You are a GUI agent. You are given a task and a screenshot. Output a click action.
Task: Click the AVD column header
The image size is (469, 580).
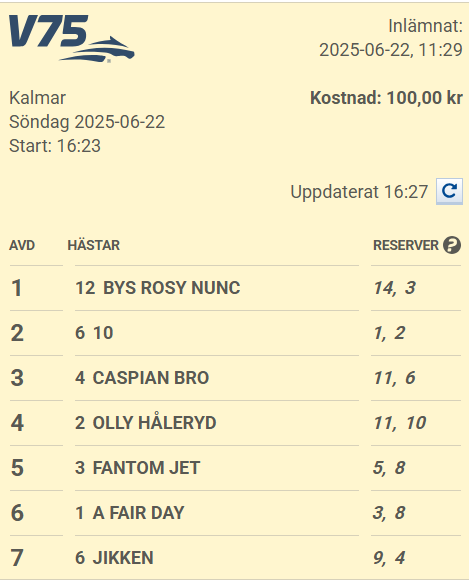(22, 245)
